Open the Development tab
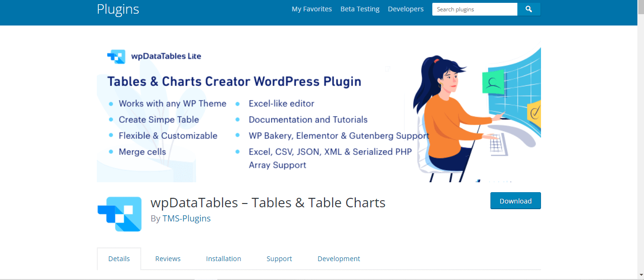644x280 pixels. pyautogui.click(x=339, y=259)
